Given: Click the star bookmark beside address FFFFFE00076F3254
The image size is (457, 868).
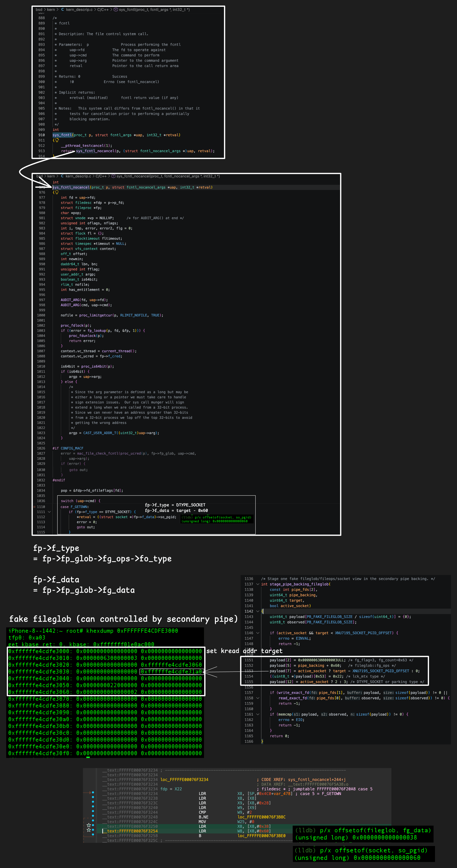Looking at the screenshot, I should (89, 830).
